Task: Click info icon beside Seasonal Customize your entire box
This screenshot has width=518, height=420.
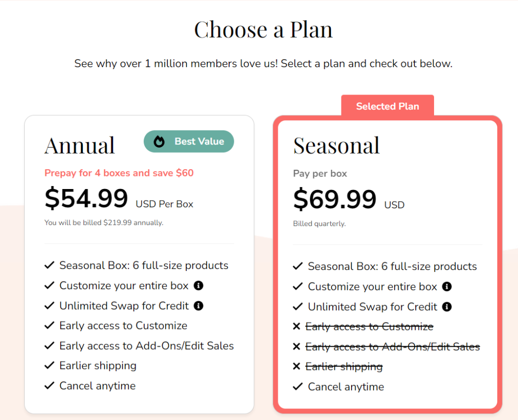Action: [x=447, y=287]
